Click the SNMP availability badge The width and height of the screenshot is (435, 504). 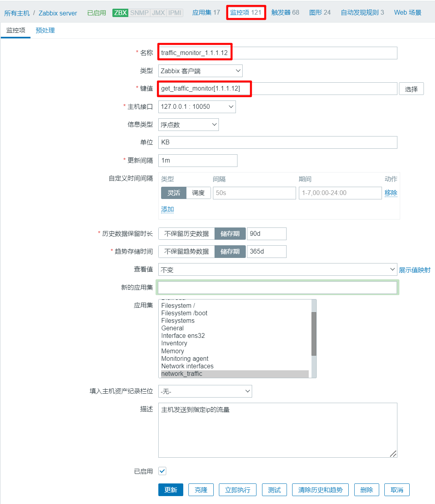click(x=139, y=13)
